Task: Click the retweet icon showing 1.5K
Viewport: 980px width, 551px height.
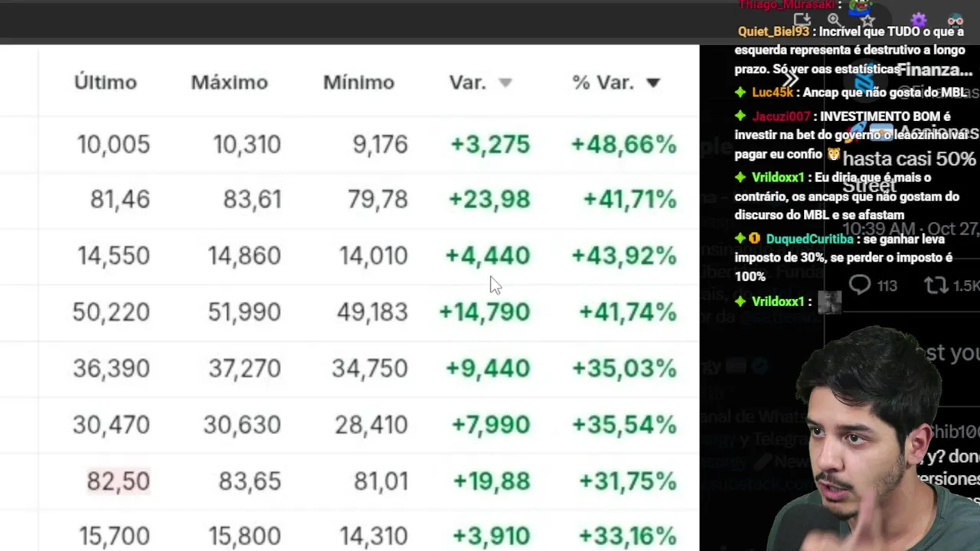Action: (936, 285)
